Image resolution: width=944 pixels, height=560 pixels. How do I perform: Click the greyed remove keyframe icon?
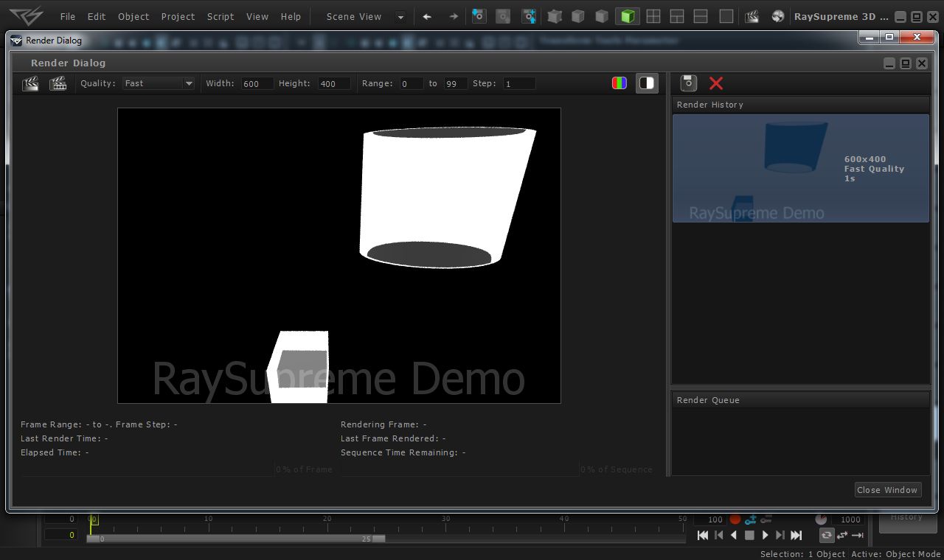(767, 519)
